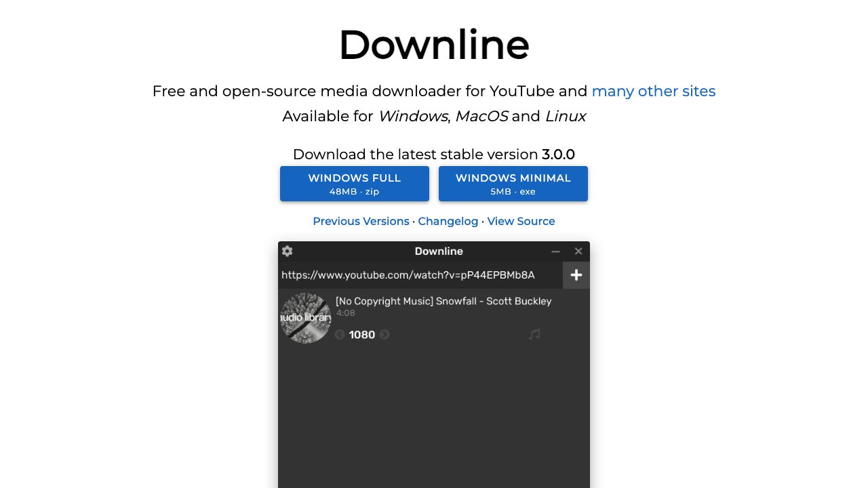Download Windows Full 48MB zip
The width and height of the screenshot is (868, 488).
[355, 184]
